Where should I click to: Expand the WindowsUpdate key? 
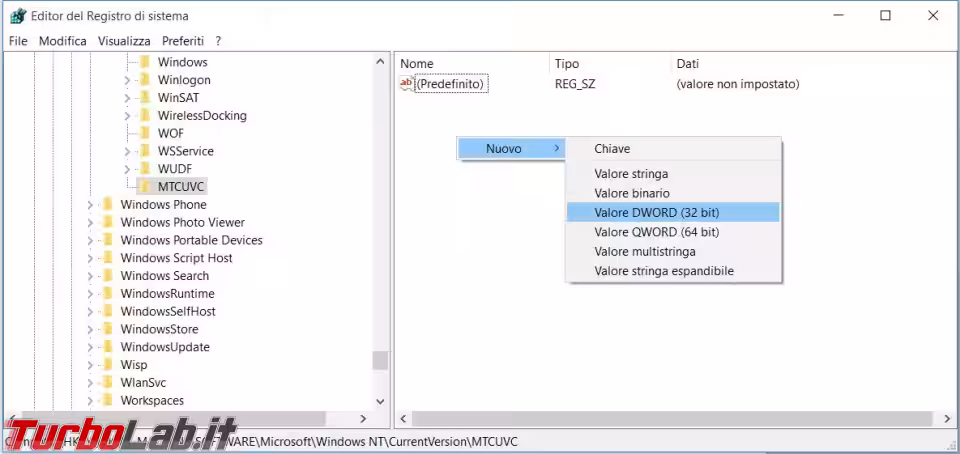(90, 348)
